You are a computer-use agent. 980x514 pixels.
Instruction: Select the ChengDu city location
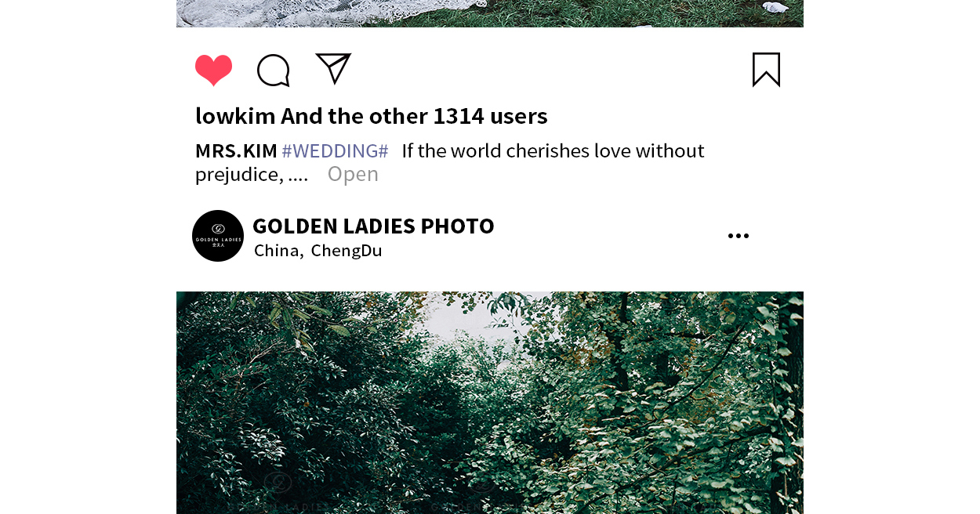click(x=347, y=251)
